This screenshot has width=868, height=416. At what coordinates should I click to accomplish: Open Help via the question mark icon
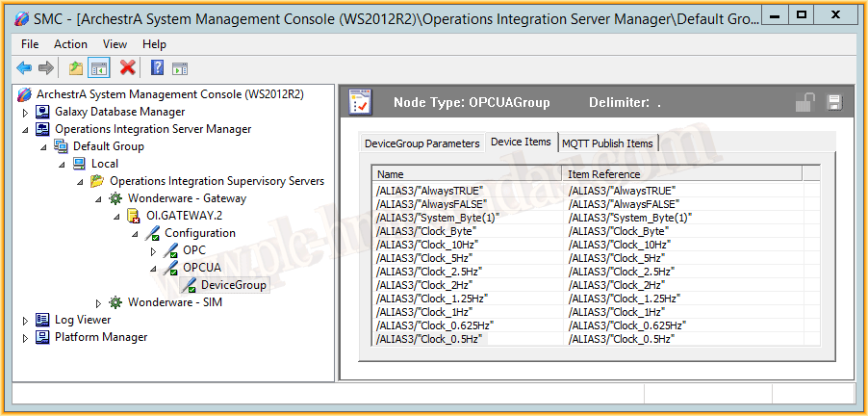[157, 67]
